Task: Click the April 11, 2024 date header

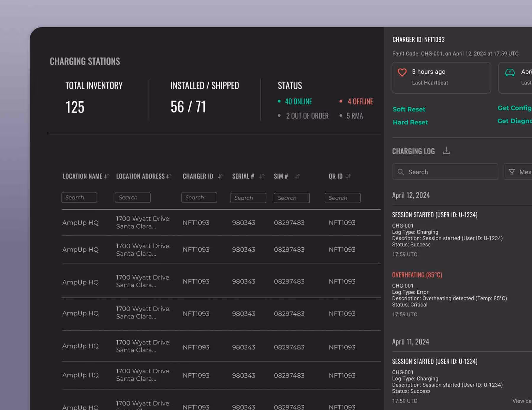Action: pos(411,342)
